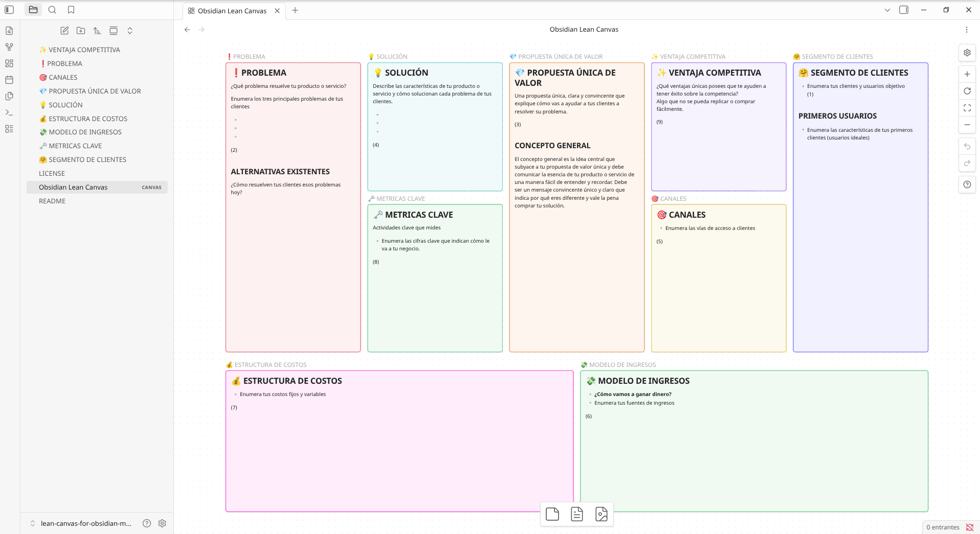The image size is (980, 534).
Task: Insert template icon in ribbon
Action: 9,96
